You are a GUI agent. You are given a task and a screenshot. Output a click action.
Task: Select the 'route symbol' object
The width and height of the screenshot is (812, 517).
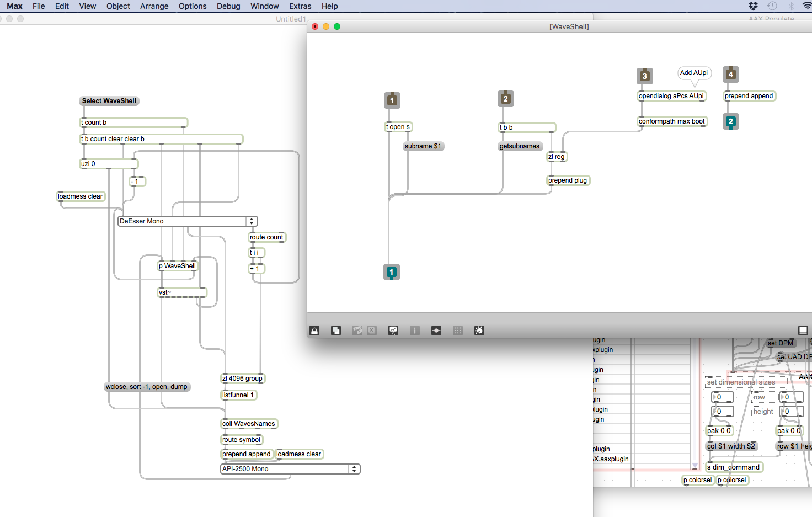pos(242,440)
